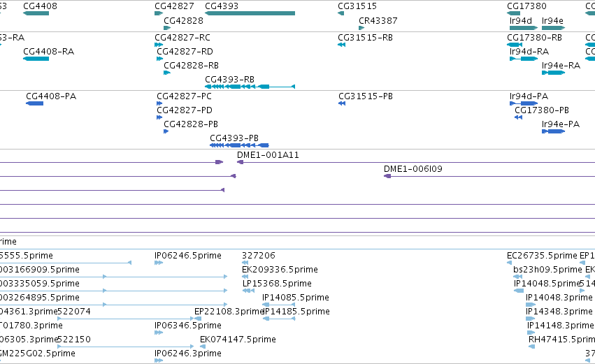
Task: Open transcript CG4393-RB label
Action: point(229,80)
